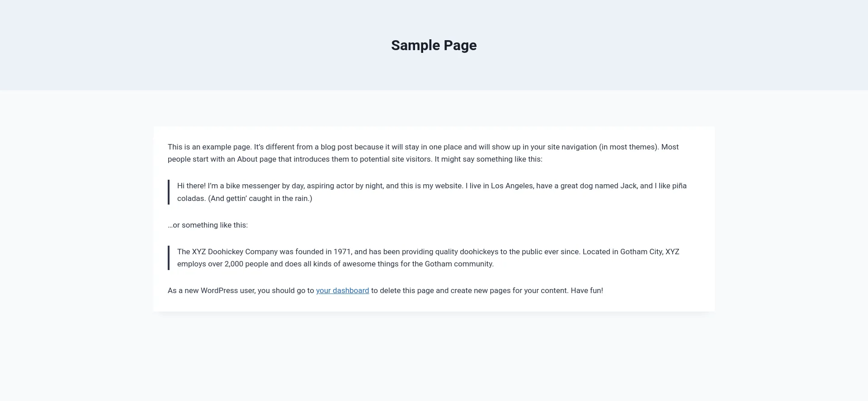Screen dimensions: 868x401
Task: Click the text "(And gettin' caught in the rain.)"
Action: 260,198
